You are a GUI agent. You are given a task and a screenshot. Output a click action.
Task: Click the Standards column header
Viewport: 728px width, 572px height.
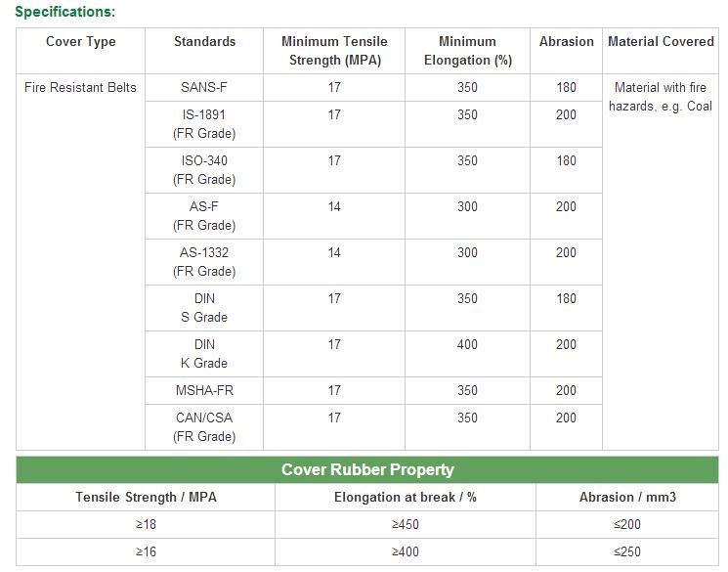(x=204, y=41)
